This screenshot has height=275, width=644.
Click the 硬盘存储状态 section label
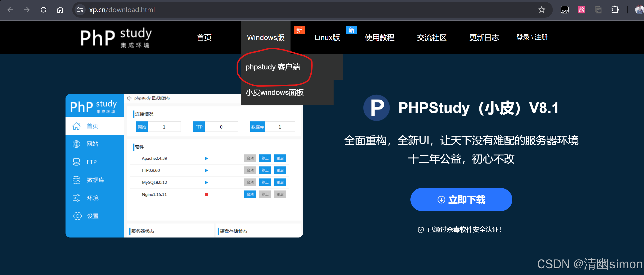(x=234, y=231)
